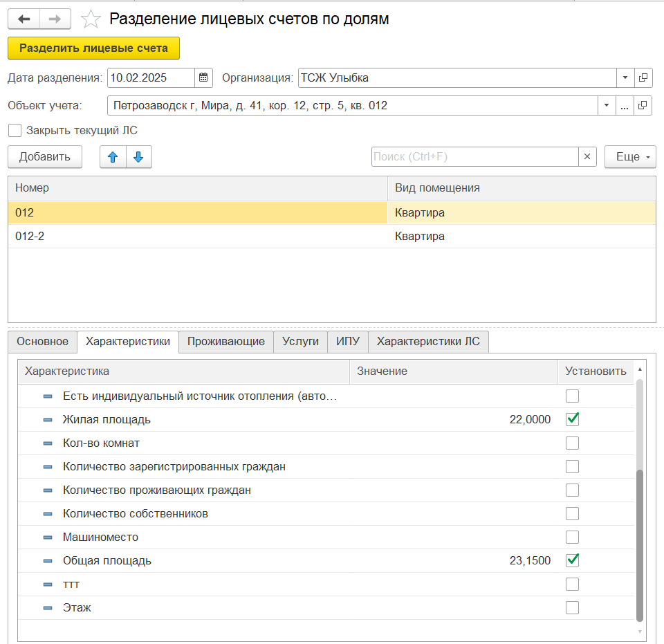Click row icon beside Количество проживающих граждан
Image resolution: width=664 pixels, height=644 pixels.
48,490
